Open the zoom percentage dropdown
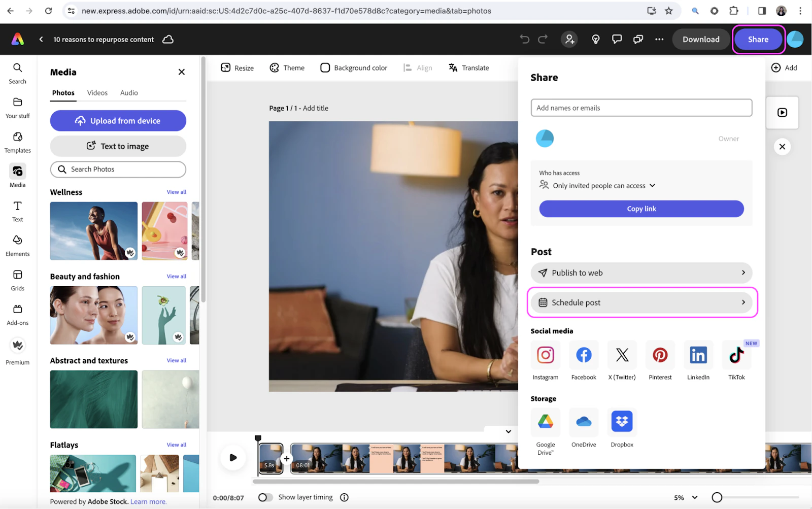The height and width of the screenshot is (509, 812). point(683,497)
